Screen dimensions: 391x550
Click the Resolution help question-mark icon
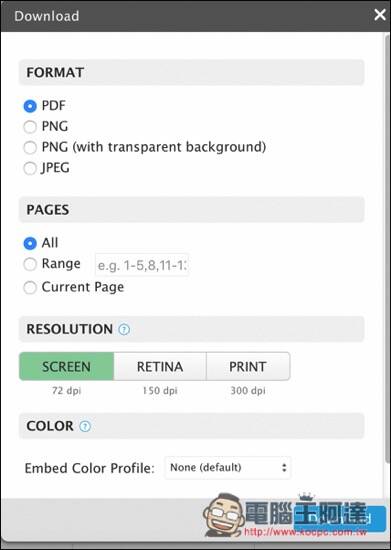tap(124, 329)
